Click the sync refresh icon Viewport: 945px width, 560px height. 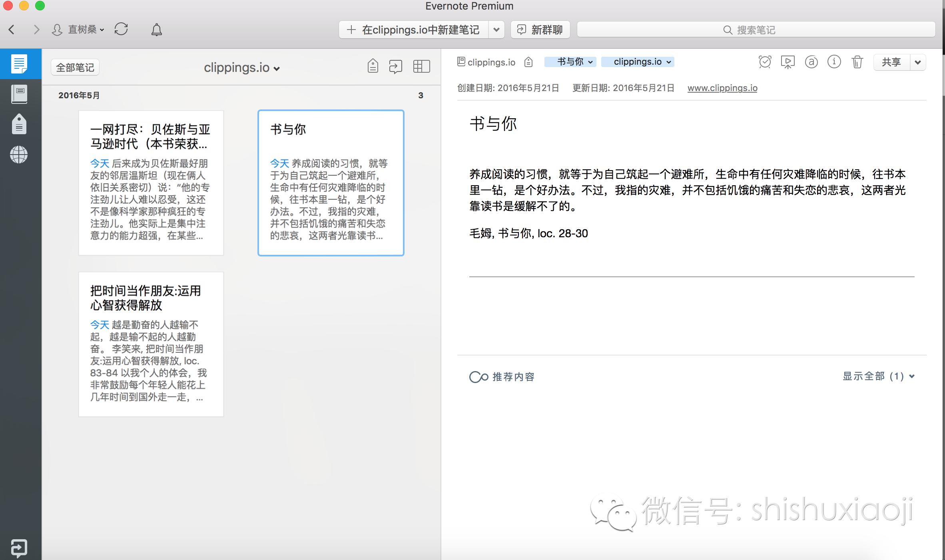click(x=121, y=29)
